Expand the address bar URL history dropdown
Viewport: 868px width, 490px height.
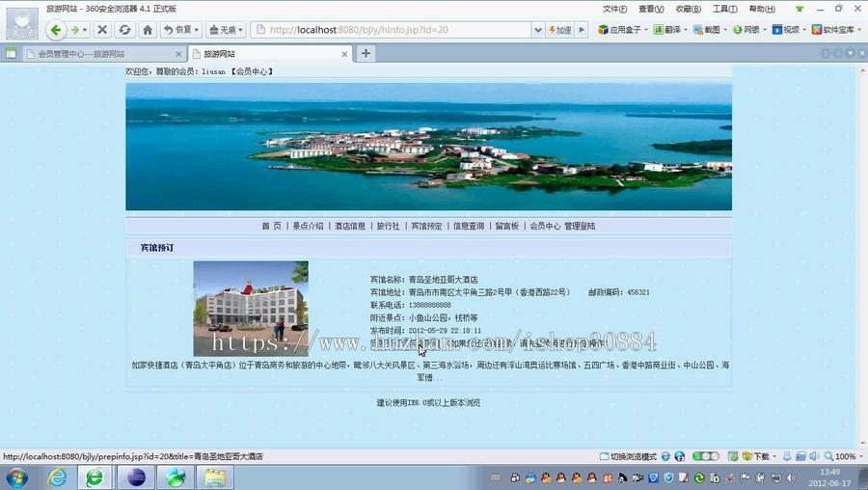coord(537,30)
